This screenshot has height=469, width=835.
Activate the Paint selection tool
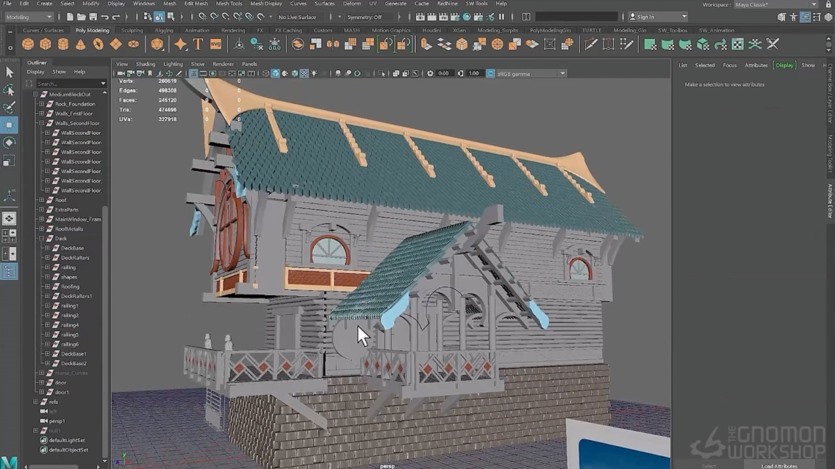point(9,107)
